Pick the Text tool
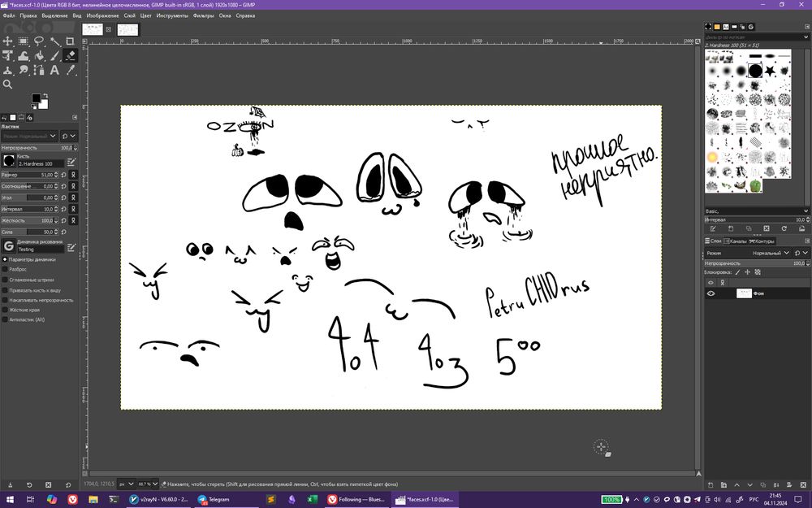The width and height of the screenshot is (812, 508). (x=54, y=71)
